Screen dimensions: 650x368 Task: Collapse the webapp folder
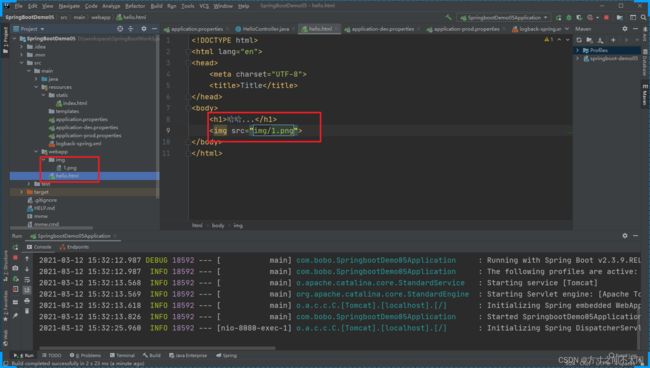tap(36, 152)
